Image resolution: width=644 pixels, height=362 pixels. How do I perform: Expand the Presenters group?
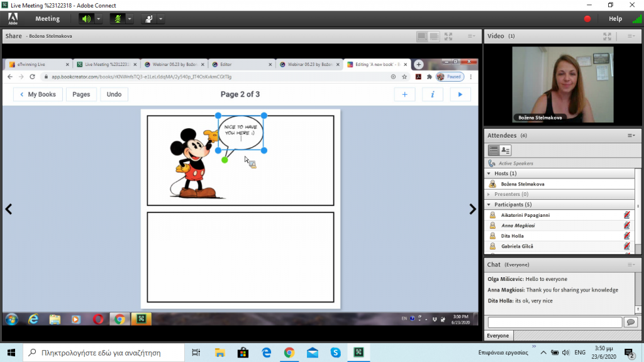click(489, 194)
